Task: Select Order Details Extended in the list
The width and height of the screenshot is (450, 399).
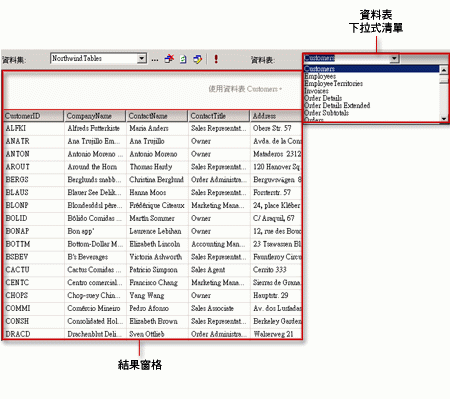Action: [371, 106]
